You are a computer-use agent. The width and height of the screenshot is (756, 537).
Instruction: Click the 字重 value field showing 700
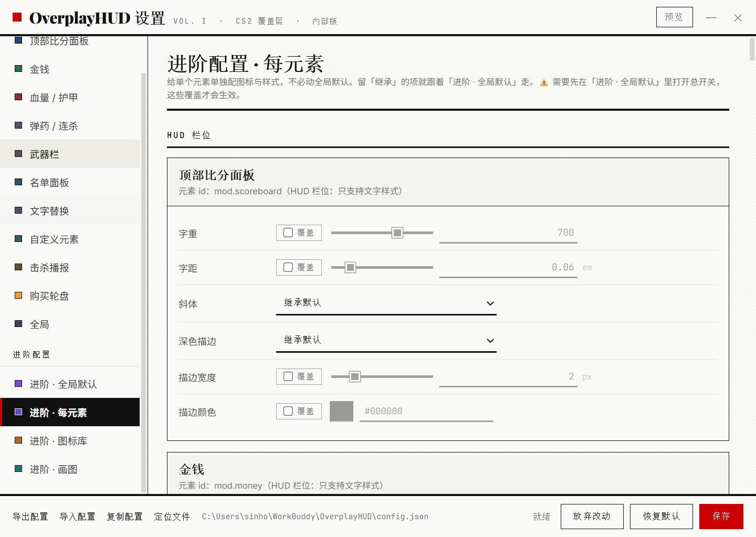[508, 233]
